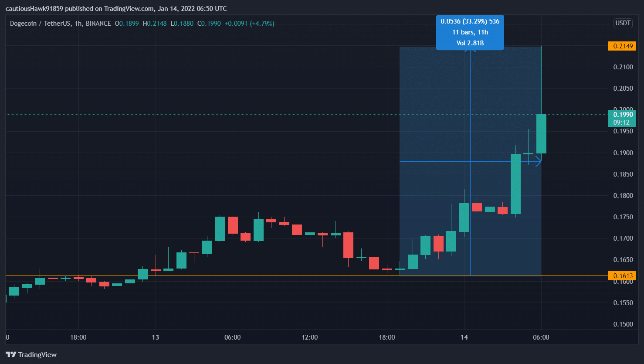This screenshot has height=364, width=644.
Task: Click the 0.1500 price scale label
Action: pyautogui.click(x=623, y=324)
